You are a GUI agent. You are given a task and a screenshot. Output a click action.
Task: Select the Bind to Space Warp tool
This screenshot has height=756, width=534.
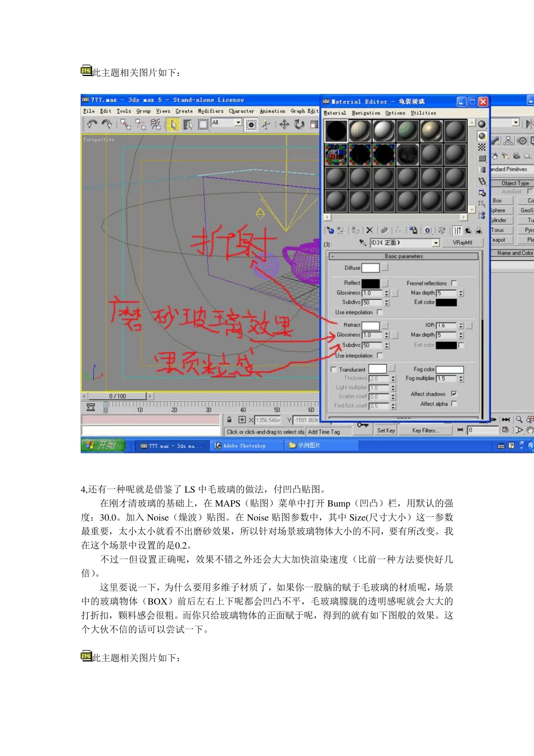pyautogui.click(x=155, y=124)
